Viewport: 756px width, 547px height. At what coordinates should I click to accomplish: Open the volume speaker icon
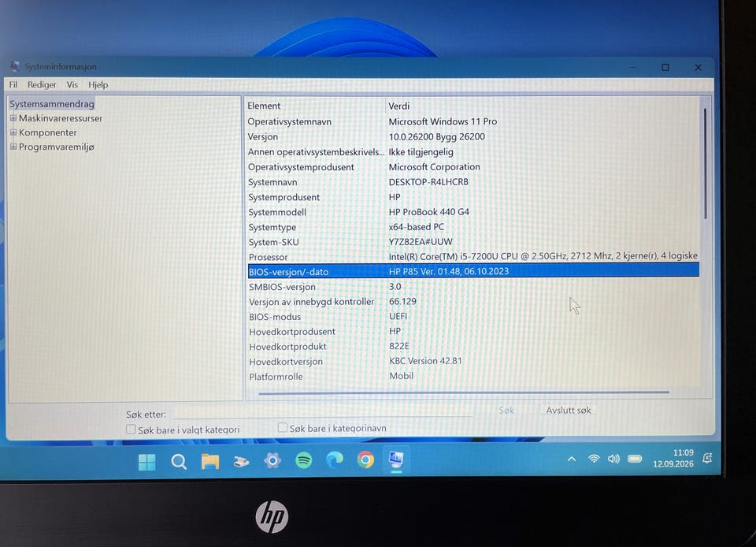[x=613, y=458]
